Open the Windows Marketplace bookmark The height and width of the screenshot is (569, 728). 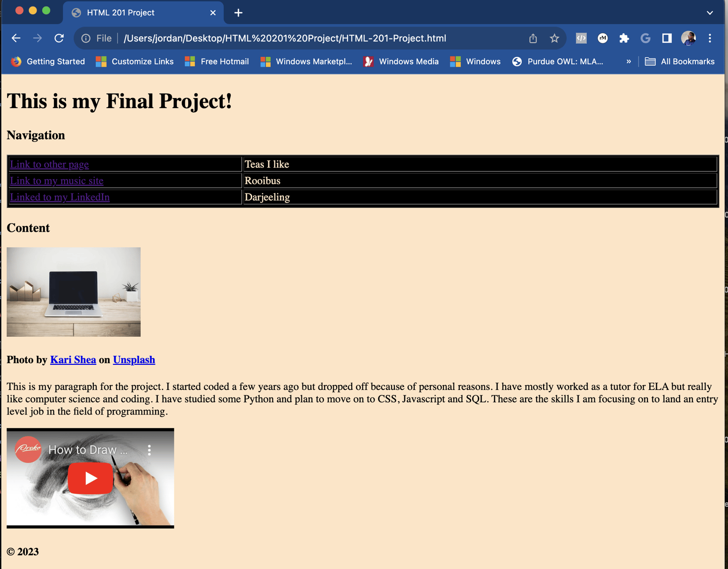(x=306, y=62)
